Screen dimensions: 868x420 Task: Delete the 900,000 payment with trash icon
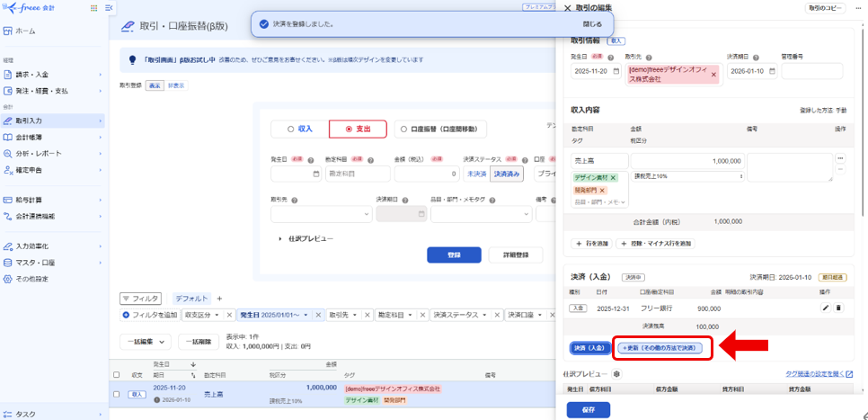point(838,308)
